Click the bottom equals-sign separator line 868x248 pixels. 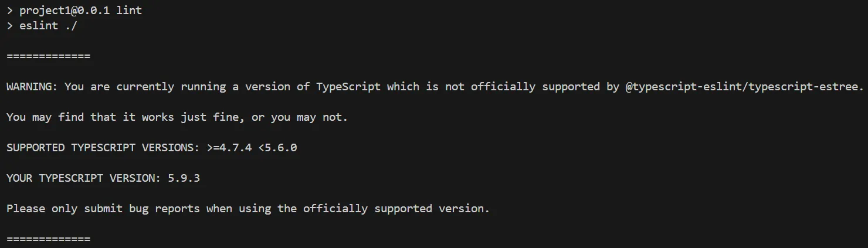48,239
